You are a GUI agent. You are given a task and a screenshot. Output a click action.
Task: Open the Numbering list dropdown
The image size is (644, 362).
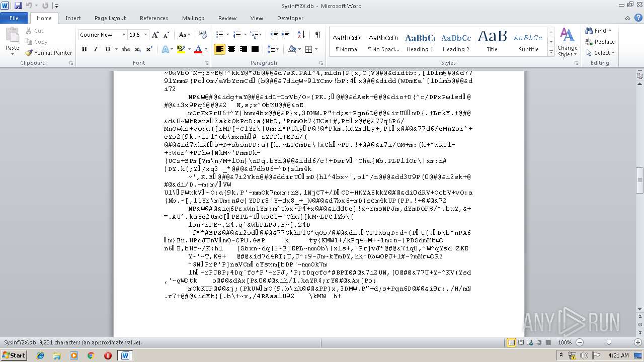(x=245, y=35)
